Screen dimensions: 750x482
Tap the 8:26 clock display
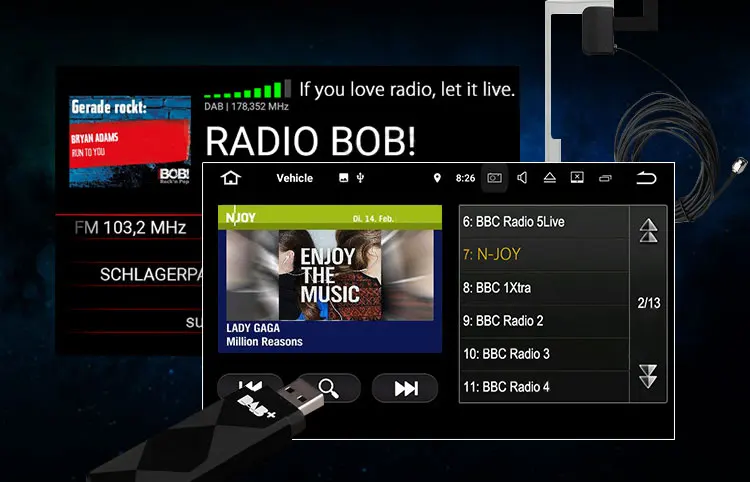click(465, 178)
